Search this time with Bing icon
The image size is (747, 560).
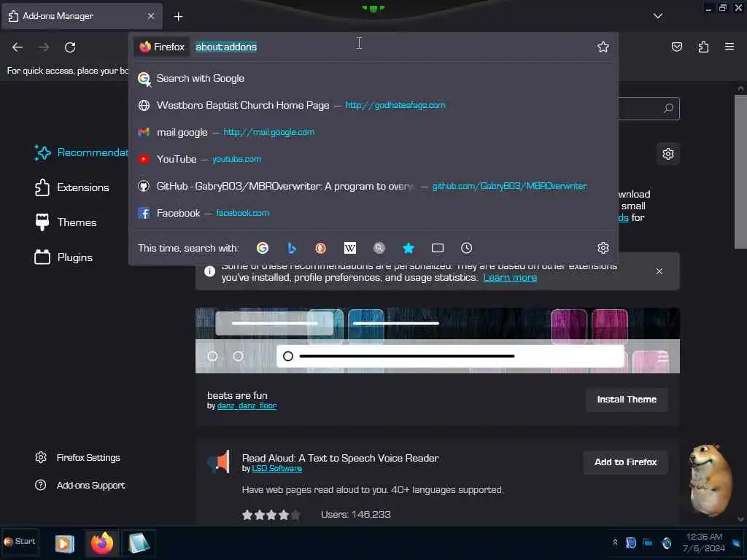click(292, 248)
